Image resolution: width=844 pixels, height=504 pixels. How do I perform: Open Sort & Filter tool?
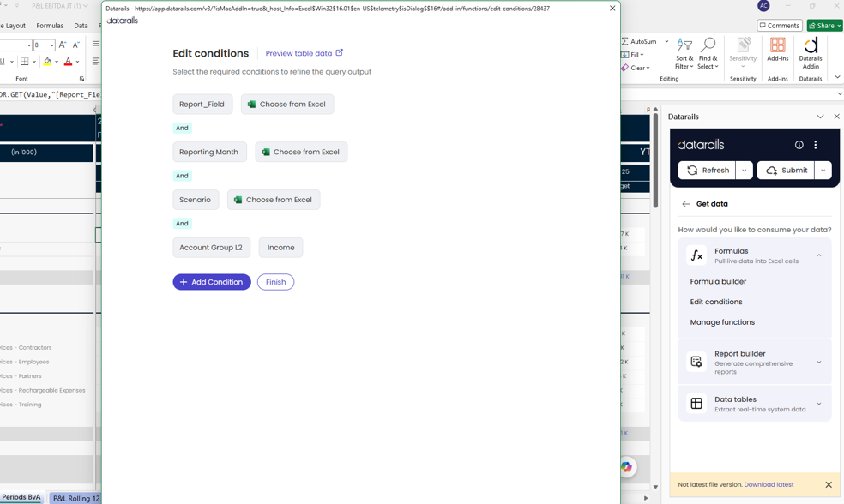click(684, 53)
